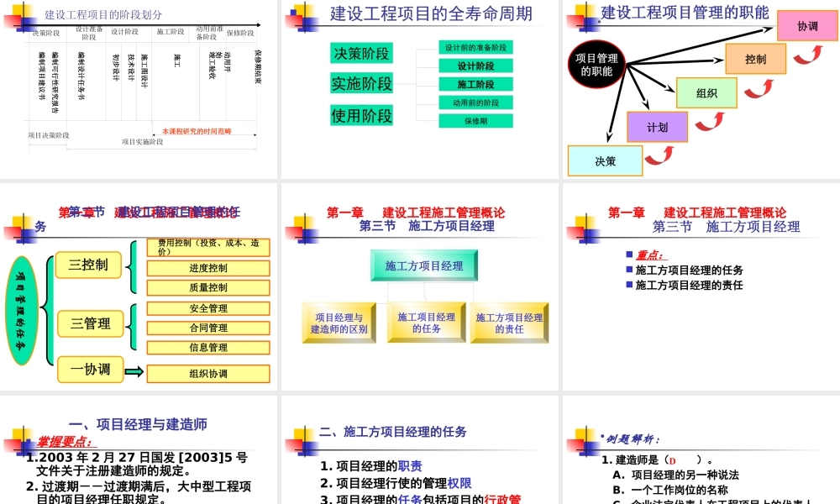Click the question 1. 建造师是（D）
840x504 pixels.
coord(658,460)
